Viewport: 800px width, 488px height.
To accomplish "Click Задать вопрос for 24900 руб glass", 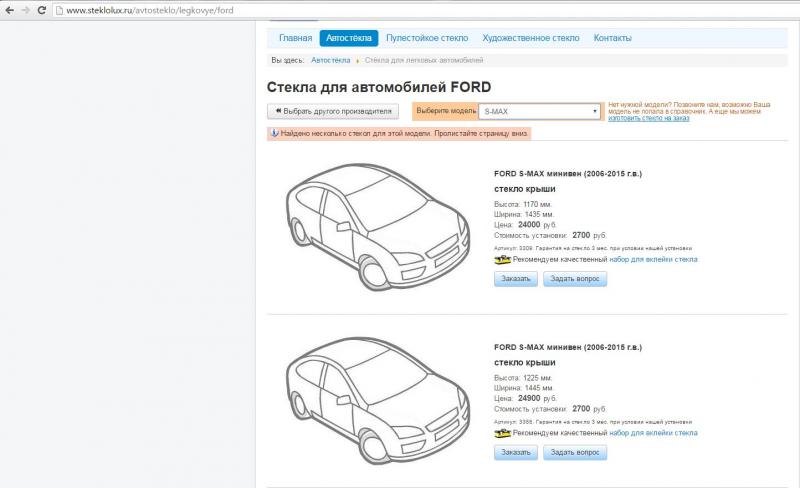I will pos(575,452).
